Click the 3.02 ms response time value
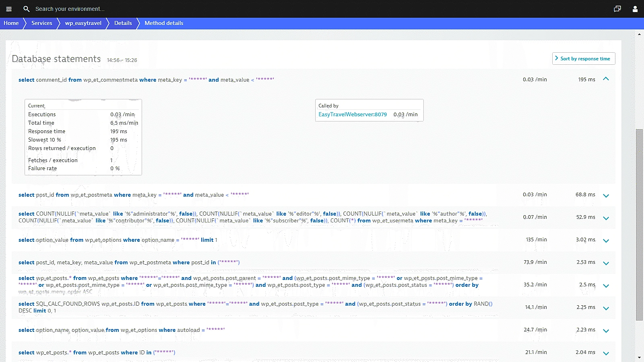 586,240
